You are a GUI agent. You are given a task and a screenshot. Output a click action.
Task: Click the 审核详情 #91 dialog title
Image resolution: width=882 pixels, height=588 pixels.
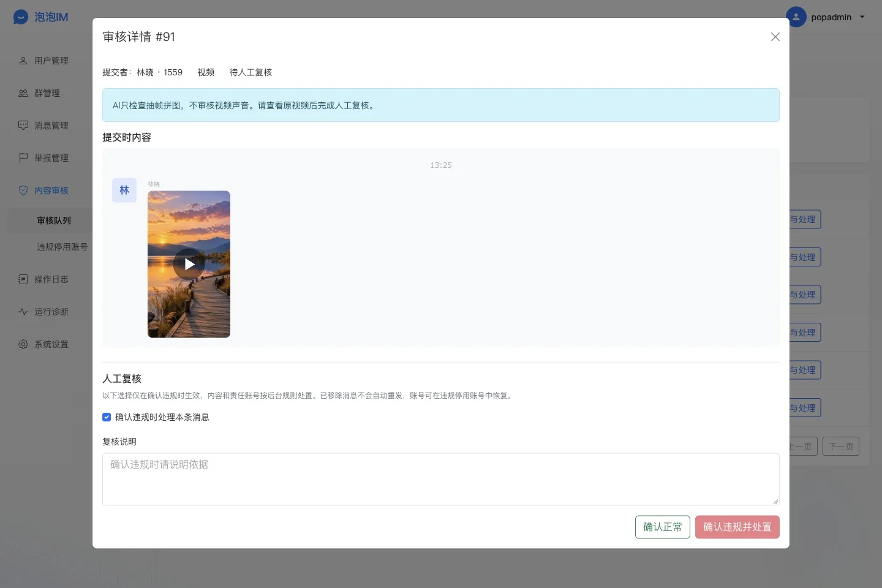point(139,37)
